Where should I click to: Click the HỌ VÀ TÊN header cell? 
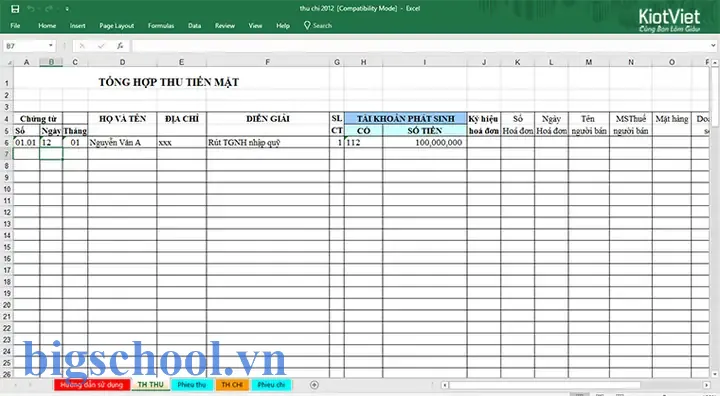pyautogui.click(x=122, y=119)
